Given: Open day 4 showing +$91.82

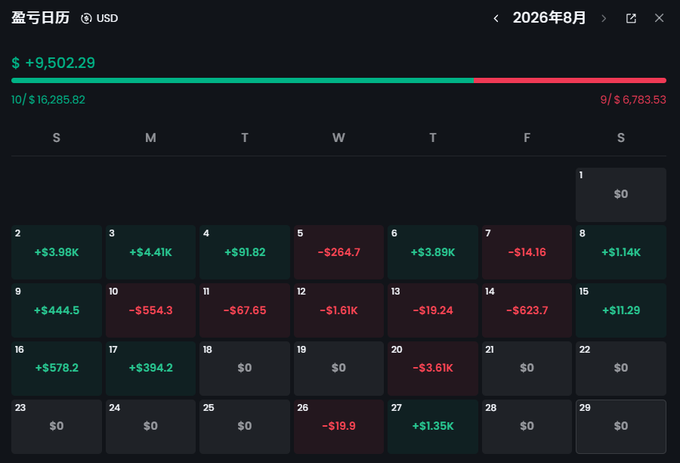Looking at the screenshot, I should pyautogui.click(x=245, y=252).
